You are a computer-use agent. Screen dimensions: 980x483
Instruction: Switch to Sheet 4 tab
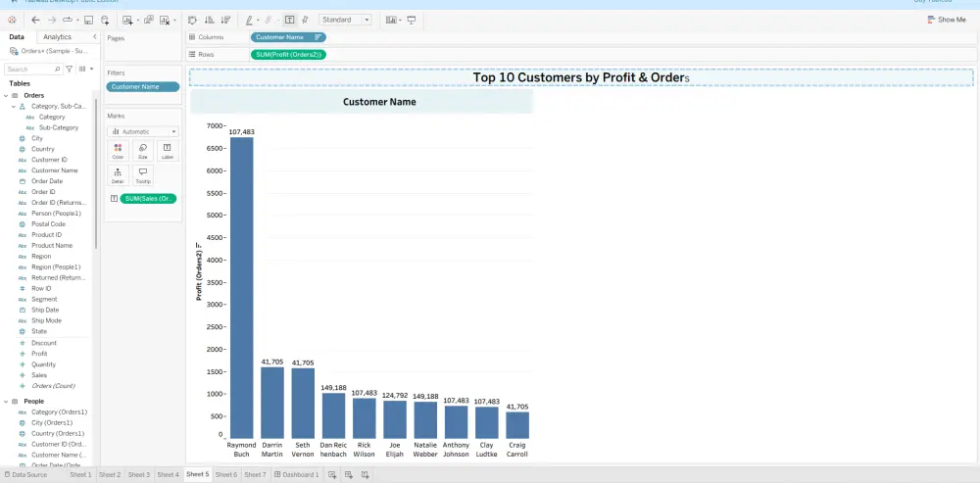point(168,475)
